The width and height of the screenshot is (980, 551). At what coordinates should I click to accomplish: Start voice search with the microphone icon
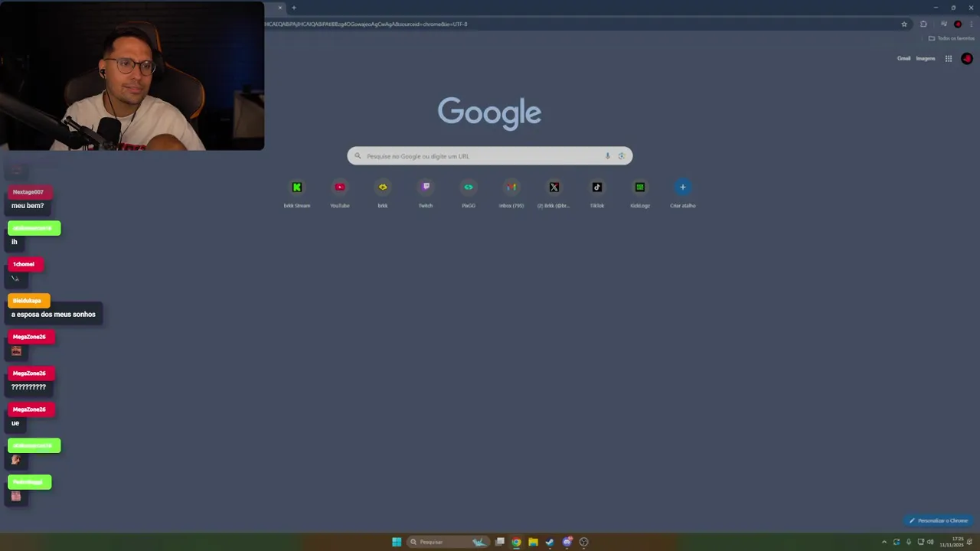coord(608,156)
